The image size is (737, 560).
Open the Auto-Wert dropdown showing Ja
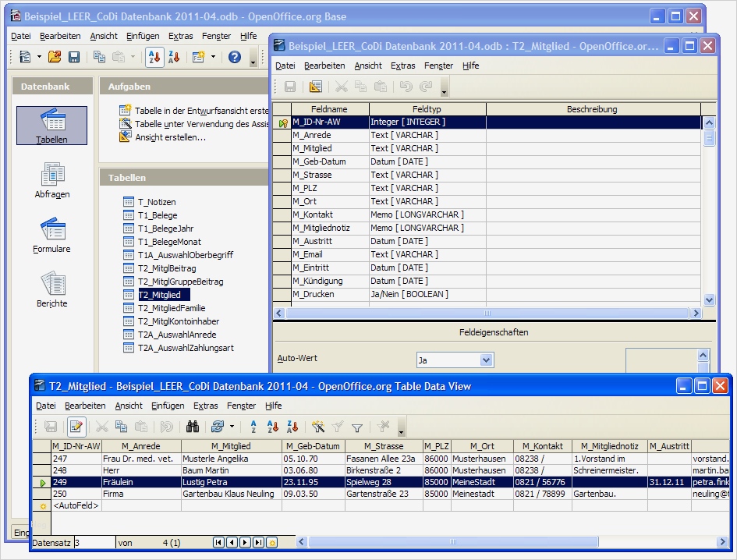[x=487, y=360]
